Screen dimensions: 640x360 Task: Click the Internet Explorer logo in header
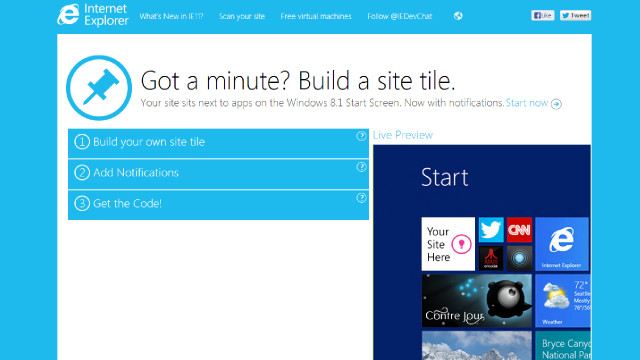coord(93,15)
